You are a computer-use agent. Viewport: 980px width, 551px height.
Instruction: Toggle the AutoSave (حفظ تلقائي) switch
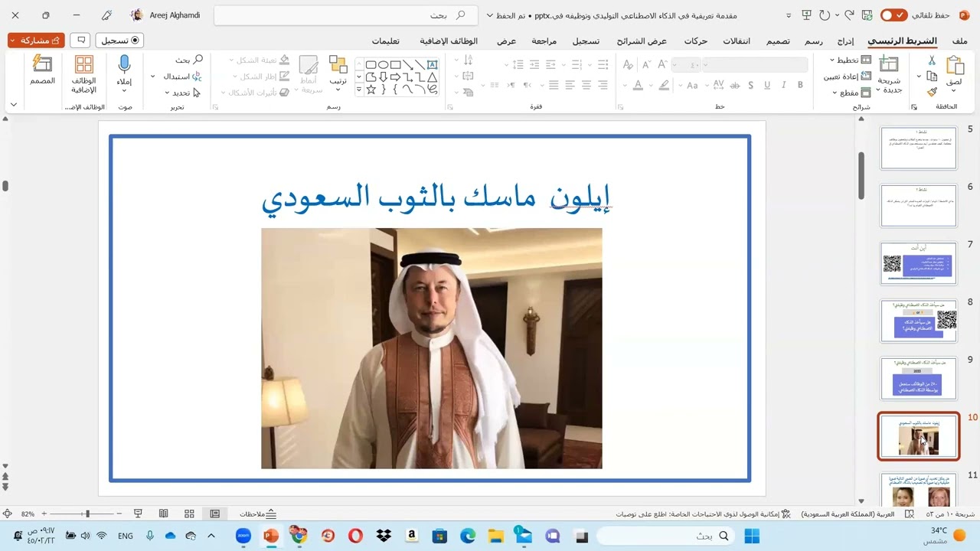(893, 15)
